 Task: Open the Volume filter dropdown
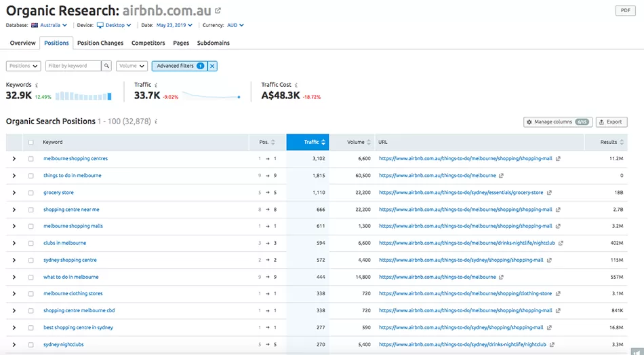click(x=132, y=66)
